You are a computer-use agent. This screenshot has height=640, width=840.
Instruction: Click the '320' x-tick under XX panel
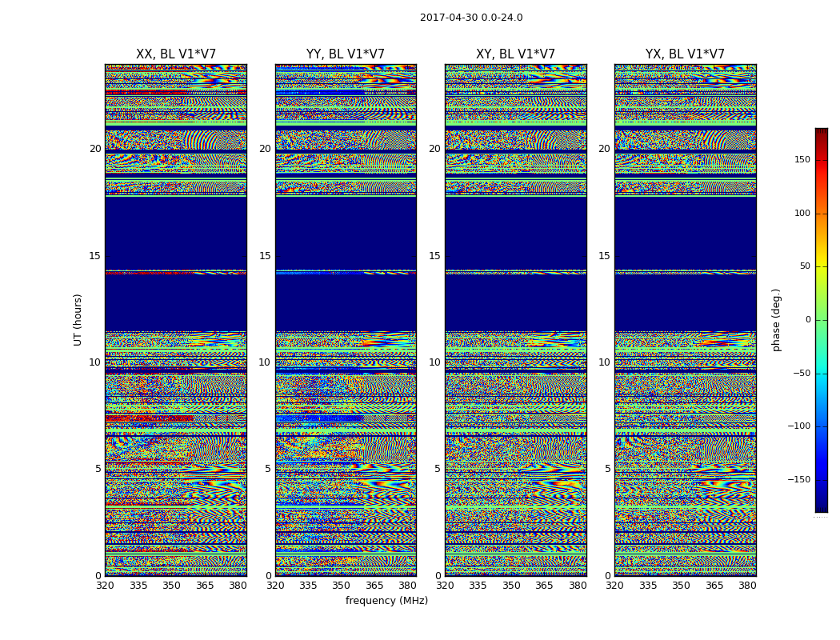click(x=105, y=586)
